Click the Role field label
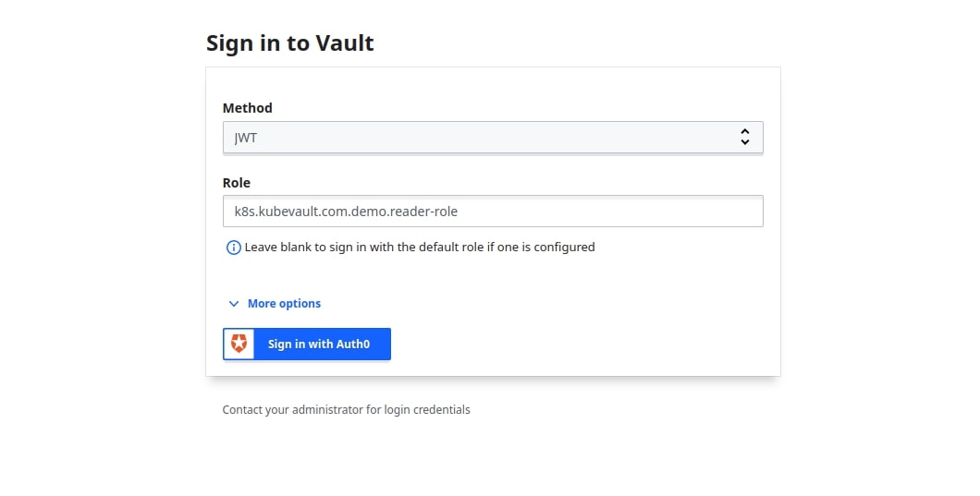This screenshot has height=496, width=980. (x=237, y=183)
